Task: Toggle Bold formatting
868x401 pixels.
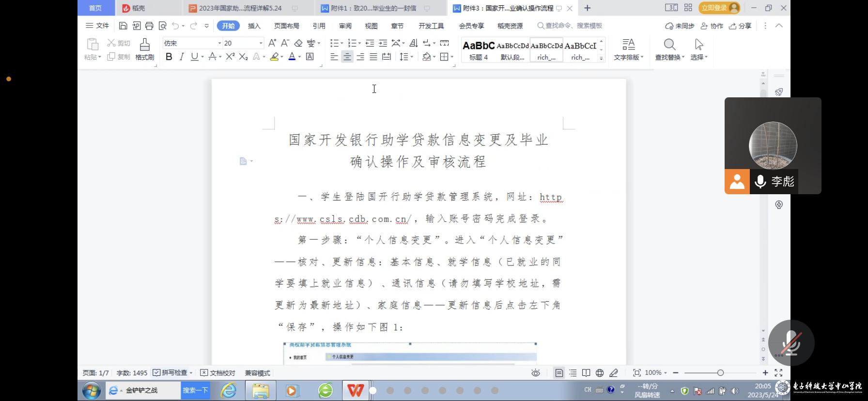Action: pyautogui.click(x=169, y=57)
